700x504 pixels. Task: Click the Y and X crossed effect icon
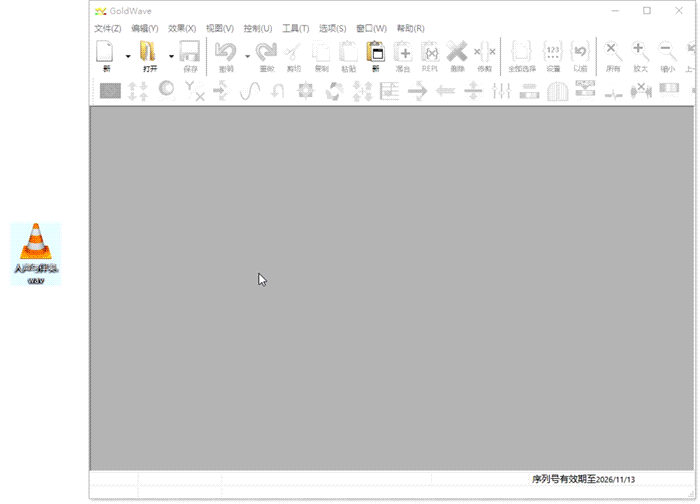(194, 91)
